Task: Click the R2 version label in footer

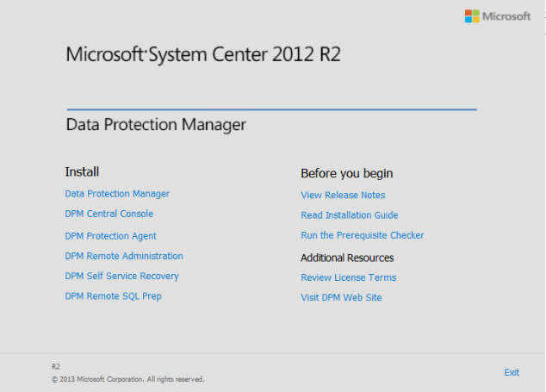Action: click(56, 366)
